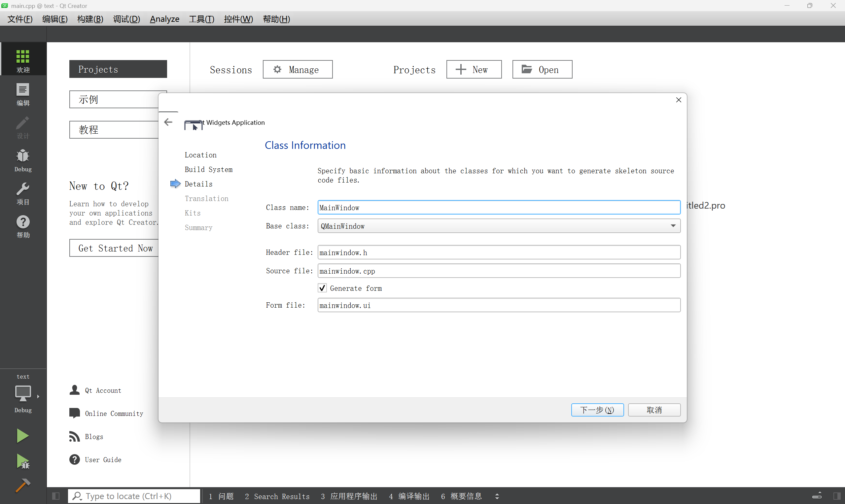Start debugging with play-bug button
The height and width of the screenshot is (504, 845).
coord(23,461)
